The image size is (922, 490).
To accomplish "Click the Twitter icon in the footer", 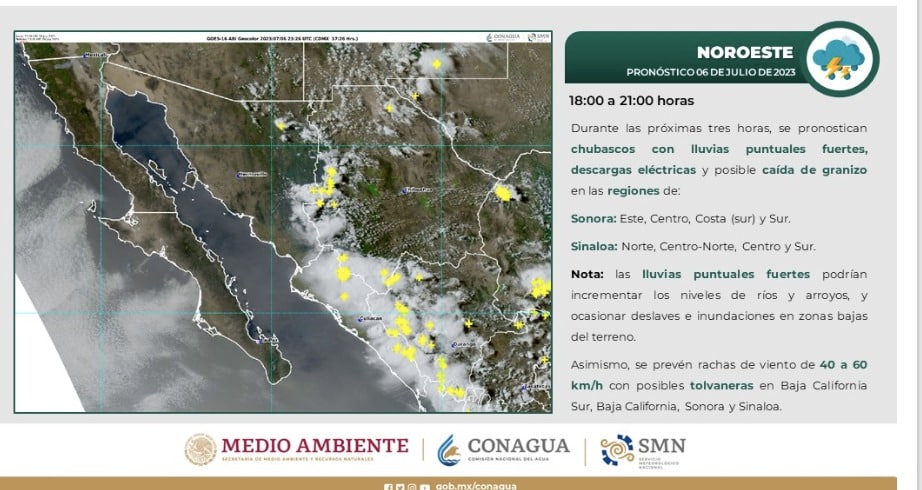I will point(400,487).
